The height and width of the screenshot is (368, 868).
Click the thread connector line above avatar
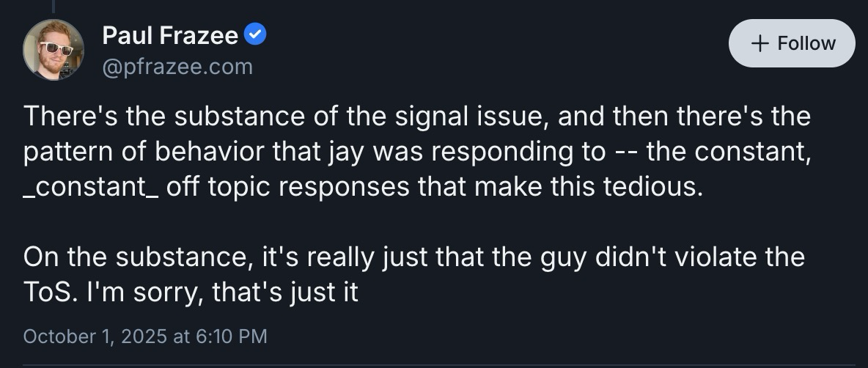pos(54,6)
